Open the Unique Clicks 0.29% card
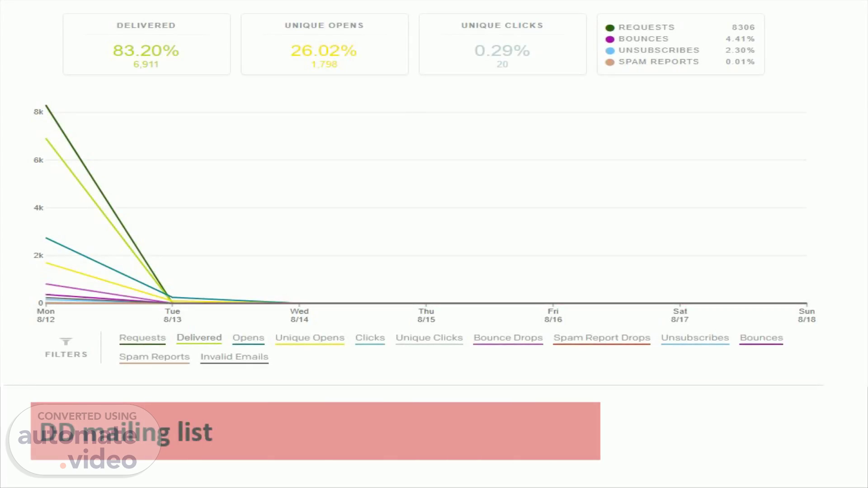The width and height of the screenshot is (868, 488). (x=503, y=44)
